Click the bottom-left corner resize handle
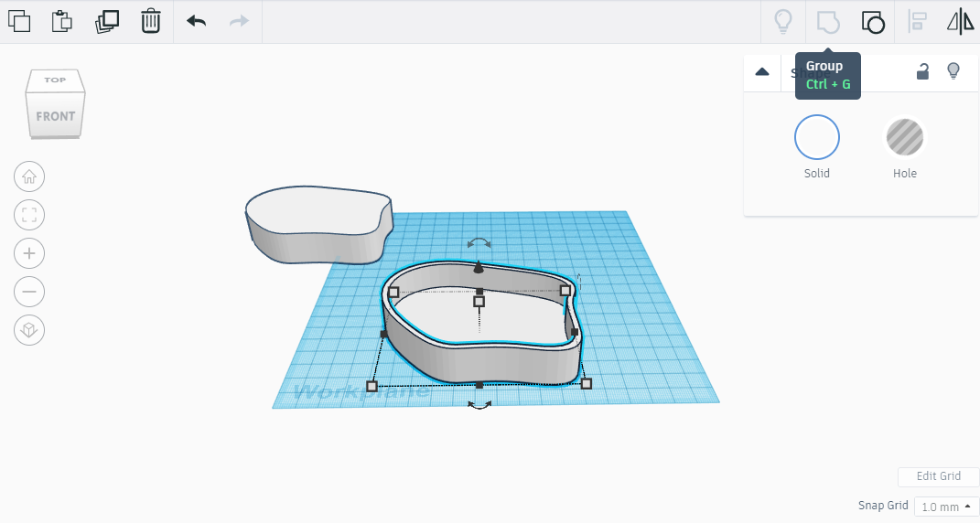The width and height of the screenshot is (980, 523). (x=372, y=386)
